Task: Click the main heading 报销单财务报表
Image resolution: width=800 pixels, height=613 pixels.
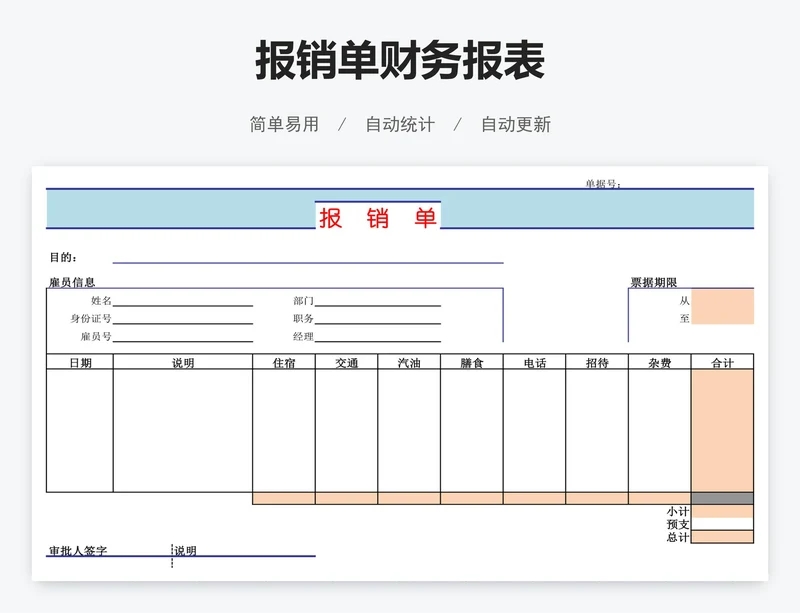Action: coord(400,60)
